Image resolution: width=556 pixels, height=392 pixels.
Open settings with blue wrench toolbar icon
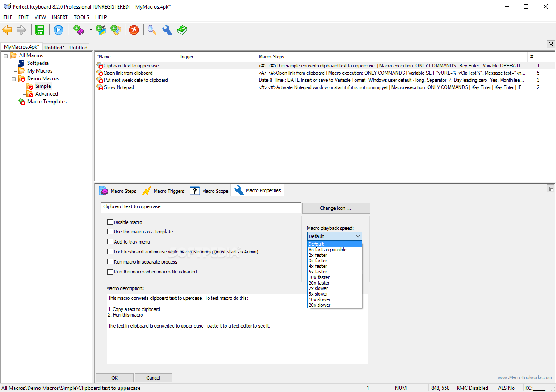[167, 30]
